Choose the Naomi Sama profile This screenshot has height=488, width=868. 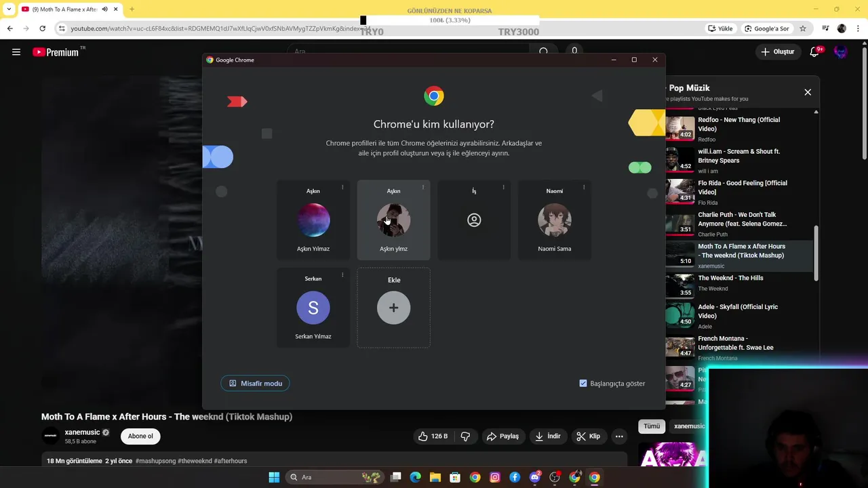click(554, 220)
